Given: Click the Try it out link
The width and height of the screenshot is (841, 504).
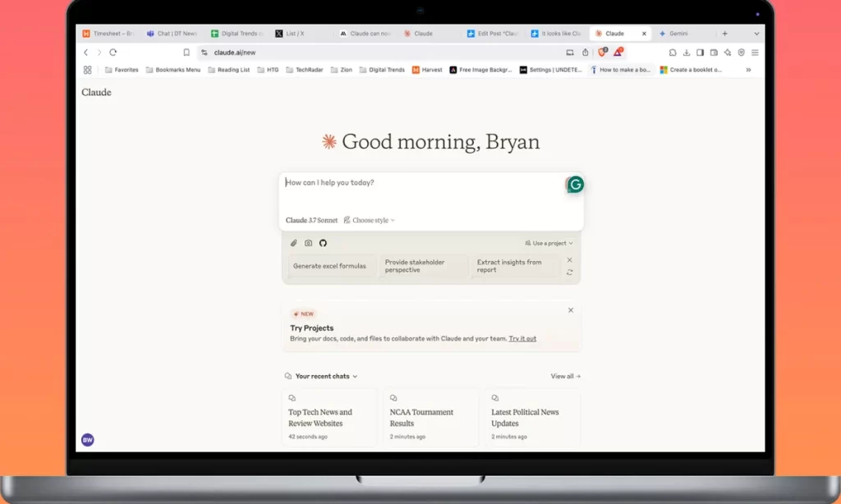Looking at the screenshot, I should [x=522, y=338].
